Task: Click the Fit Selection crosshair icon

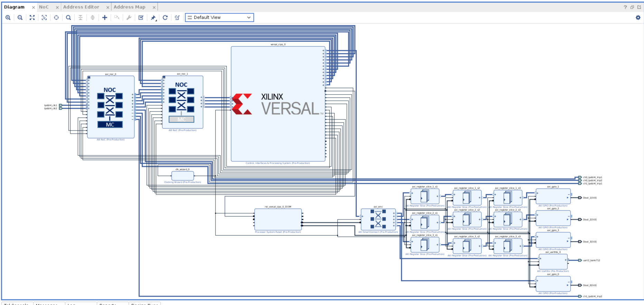Action: pos(56,18)
